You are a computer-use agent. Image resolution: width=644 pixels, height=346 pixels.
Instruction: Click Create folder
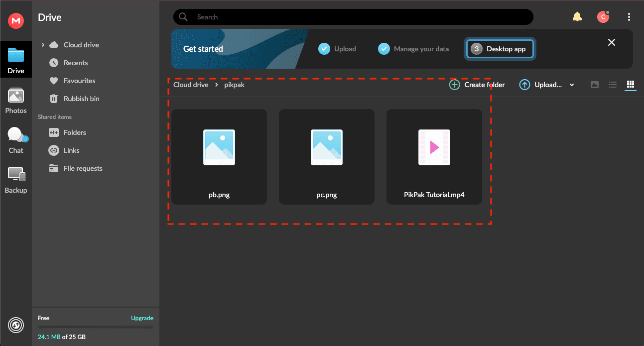coord(477,85)
